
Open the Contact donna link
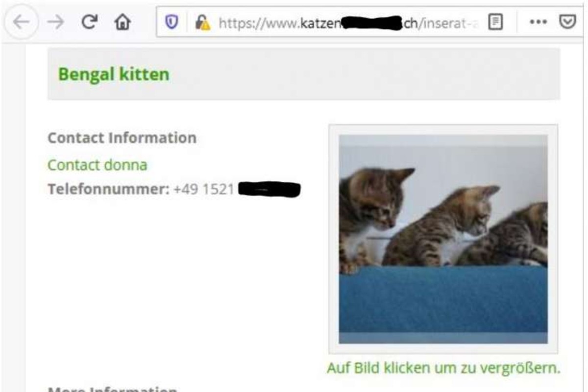click(x=97, y=165)
